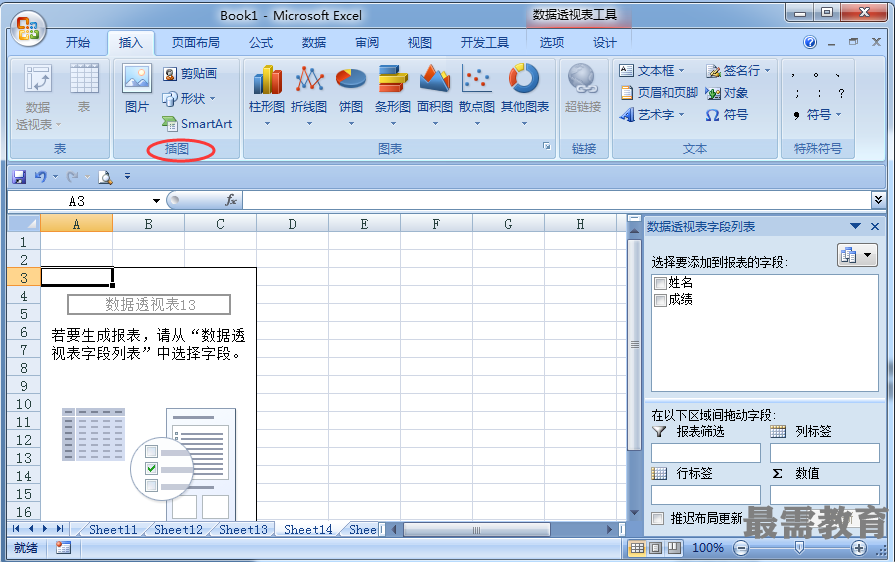Select the Sheet13 worksheet tab
This screenshot has height=562, width=895.
pos(243,529)
